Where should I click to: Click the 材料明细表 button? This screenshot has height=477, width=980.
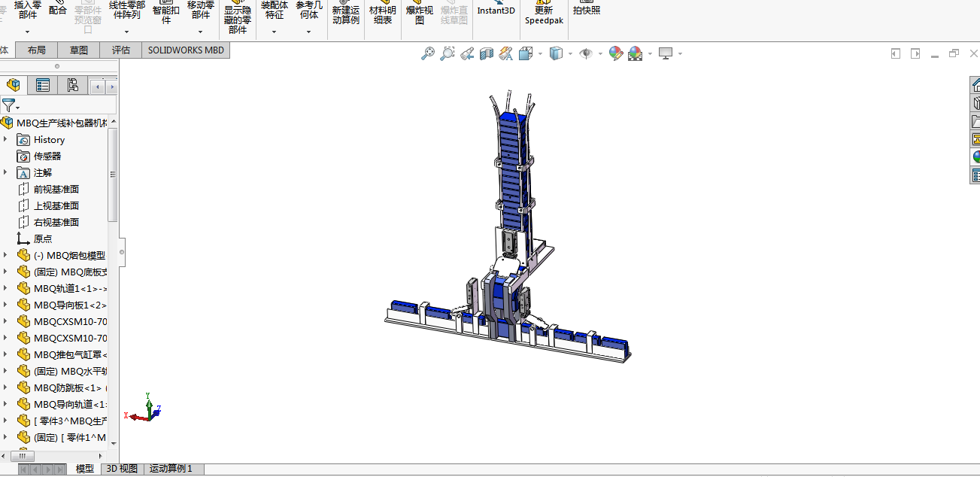pos(382,15)
